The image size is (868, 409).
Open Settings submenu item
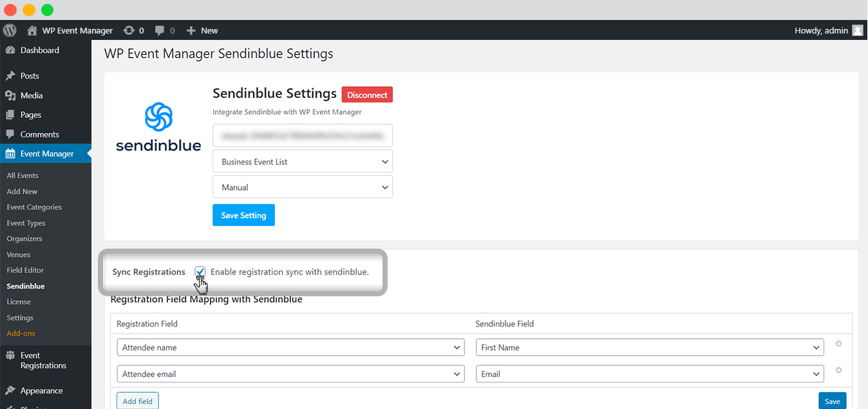click(20, 318)
